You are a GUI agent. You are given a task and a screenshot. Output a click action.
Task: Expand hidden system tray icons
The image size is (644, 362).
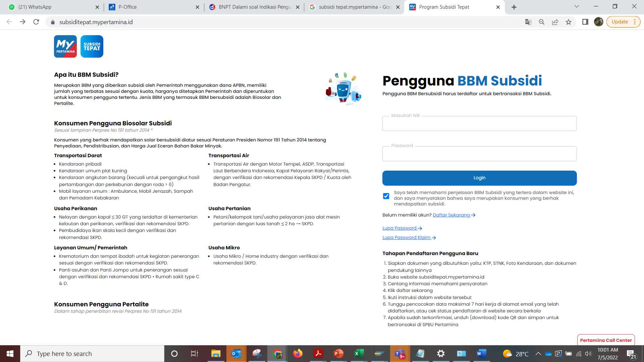pyautogui.click(x=538, y=354)
